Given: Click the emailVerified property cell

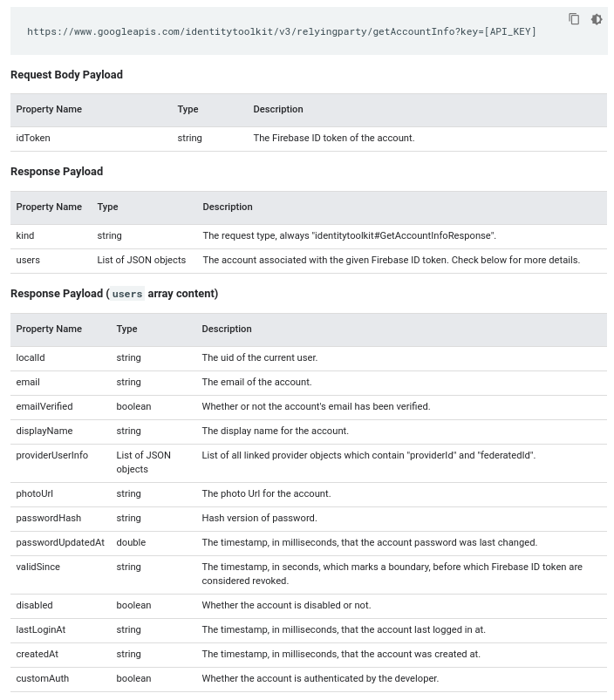Looking at the screenshot, I should [x=44, y=406].
